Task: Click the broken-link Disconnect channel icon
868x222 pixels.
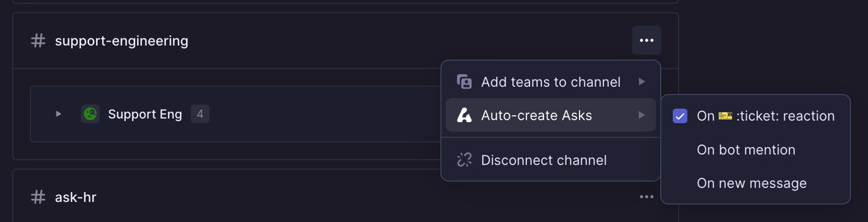Action: [x=464, y=160]
